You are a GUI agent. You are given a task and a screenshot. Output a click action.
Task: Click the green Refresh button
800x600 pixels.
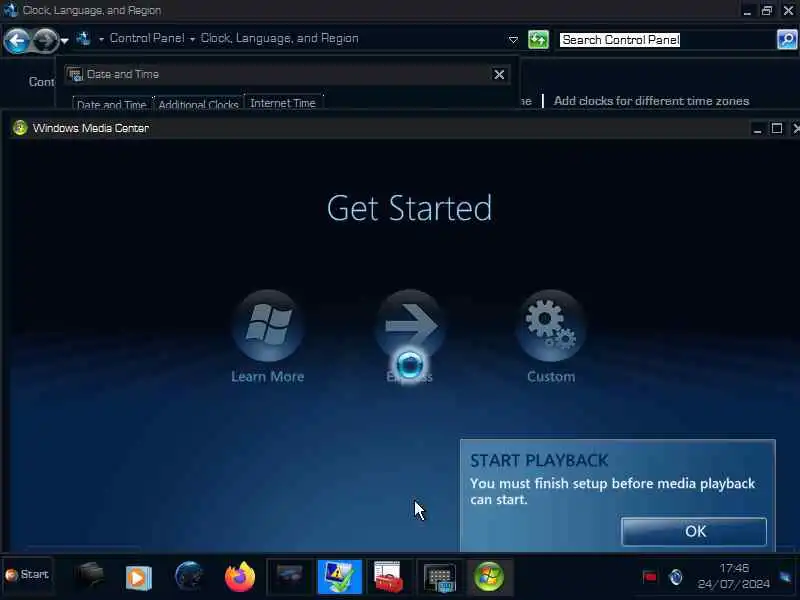(x=538, y=40)
